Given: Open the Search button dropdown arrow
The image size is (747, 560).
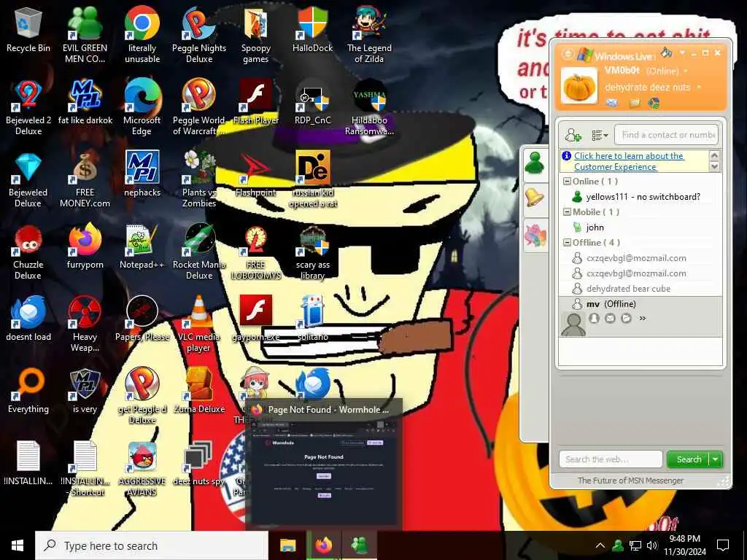Looking at the screenshot, I should (715, 459).
